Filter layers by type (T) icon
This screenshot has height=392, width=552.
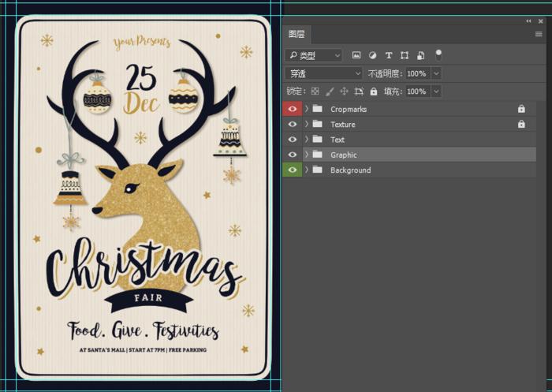click(388, 55)
